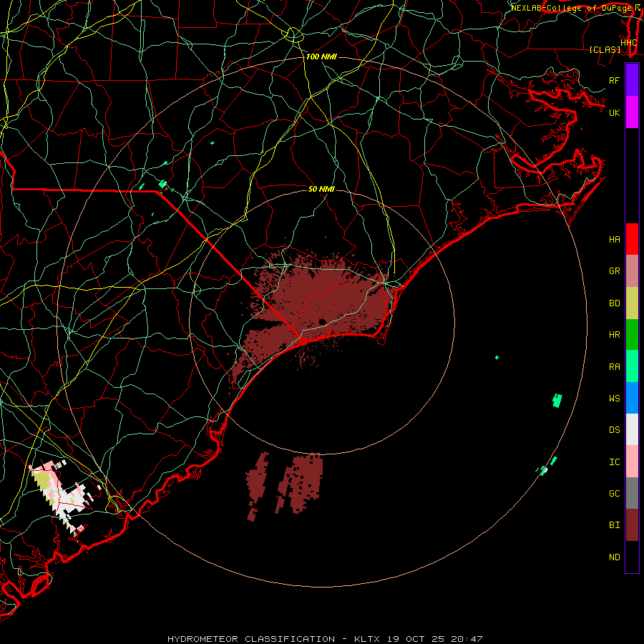
Task: Click the UK legend label
Action: pos(614,112)
